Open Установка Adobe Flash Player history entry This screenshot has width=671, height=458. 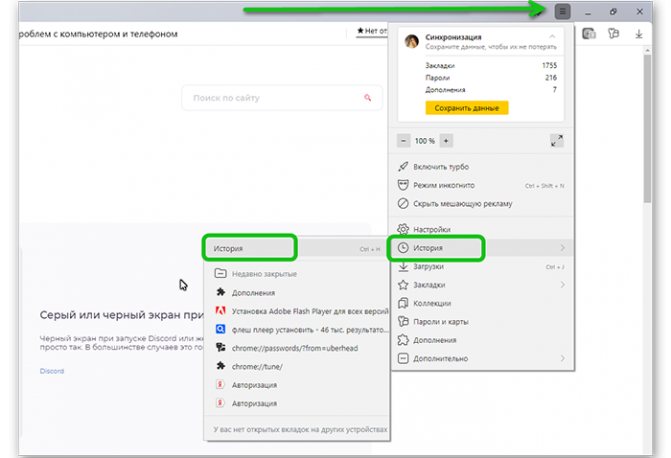pyautogui.click(x=297, y=311)
